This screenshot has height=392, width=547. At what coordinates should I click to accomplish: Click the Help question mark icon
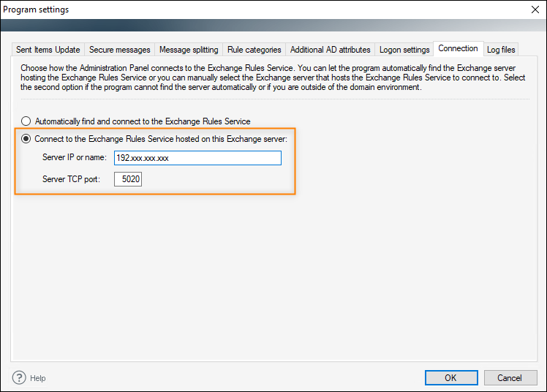(19, 377)
